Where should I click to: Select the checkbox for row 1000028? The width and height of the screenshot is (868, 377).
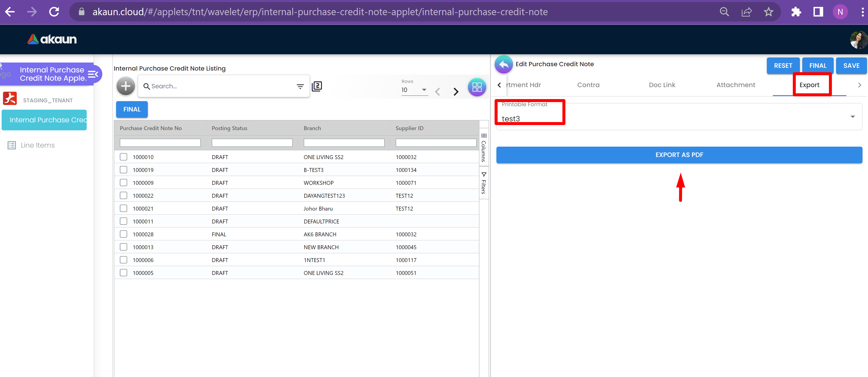124,234
